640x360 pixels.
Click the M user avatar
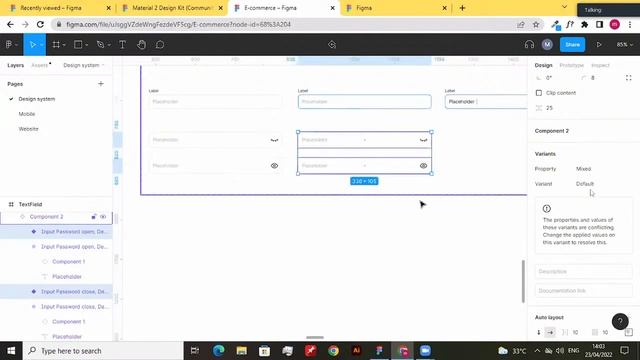[547, 44]
